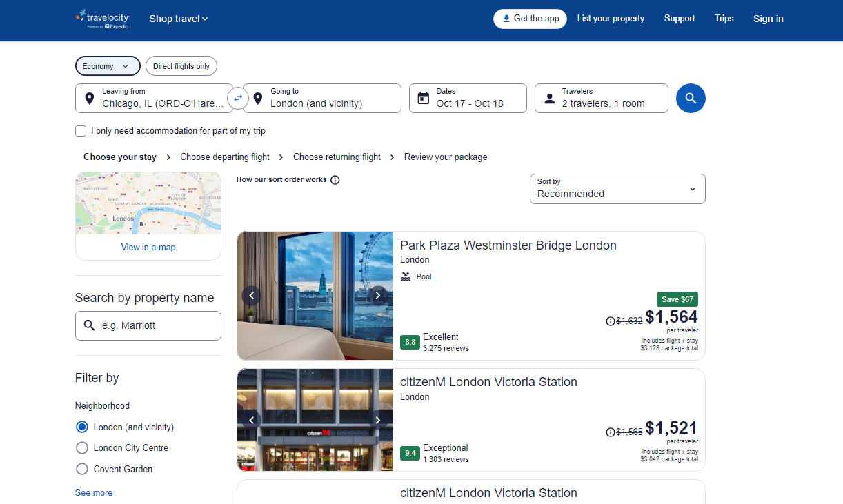Screen dimensions: 843x504
Task: Click How our sort order works
Action: click(281, 180)
